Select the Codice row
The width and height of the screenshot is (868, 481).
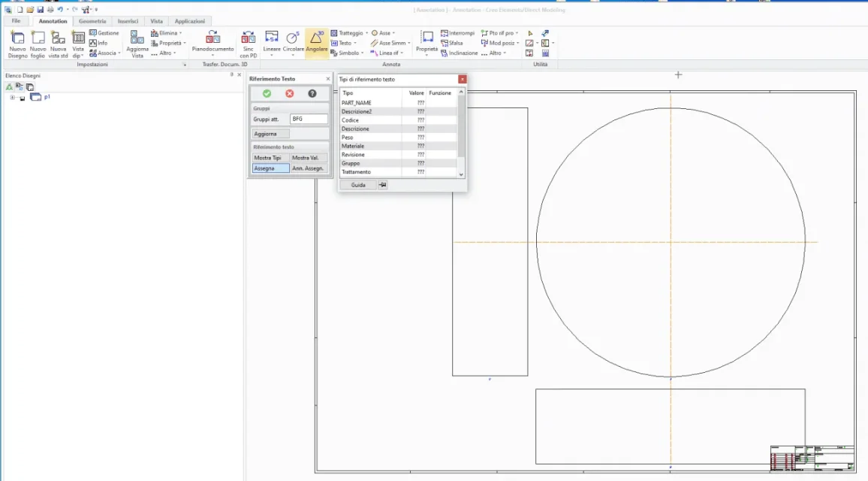[x=399, y=120]
